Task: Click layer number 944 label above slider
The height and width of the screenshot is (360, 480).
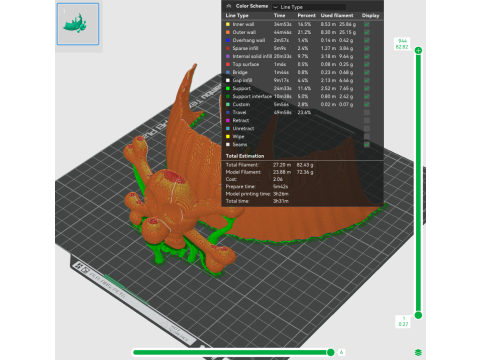Action: [x=402, y=41]
